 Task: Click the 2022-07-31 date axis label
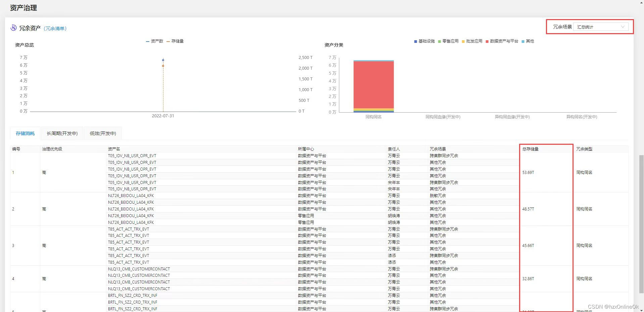[x=163, y=116]
